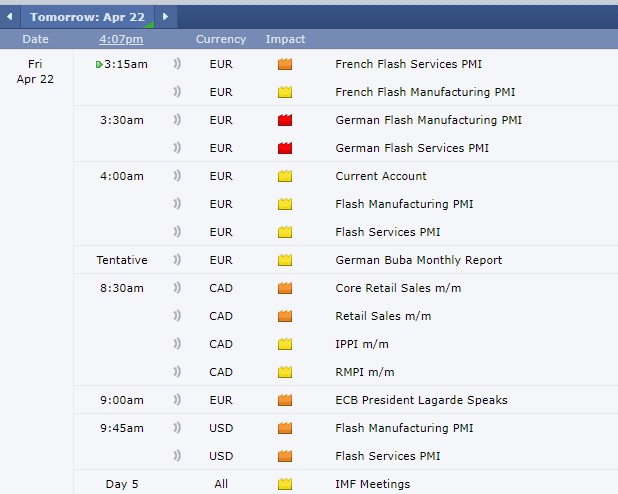Select the 8:30am time cell

122,288
